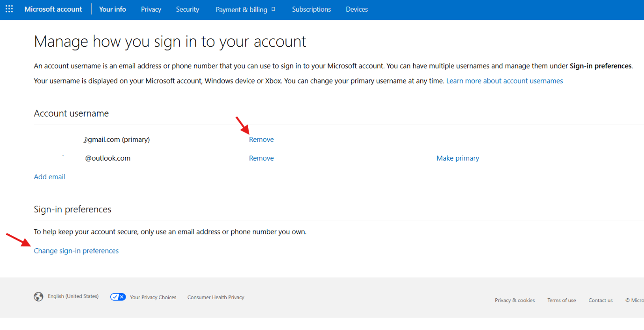Open the Devices tab
644x330 pixels.
tap(357, 9)
